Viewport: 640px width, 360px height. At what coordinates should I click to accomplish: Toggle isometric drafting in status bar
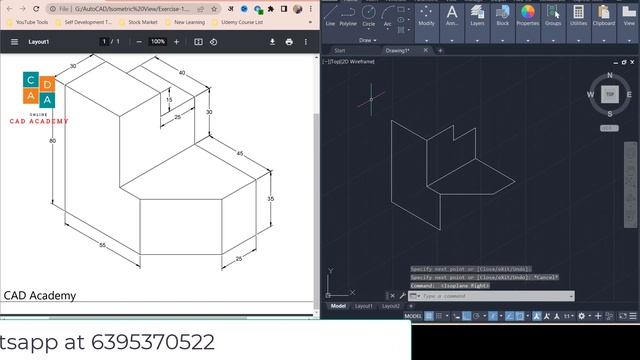coord(493,316)
